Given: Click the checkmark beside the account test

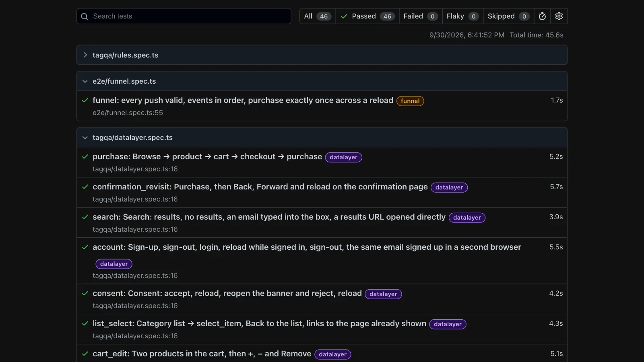Looking at the screenshot, I should click(85, 247).
